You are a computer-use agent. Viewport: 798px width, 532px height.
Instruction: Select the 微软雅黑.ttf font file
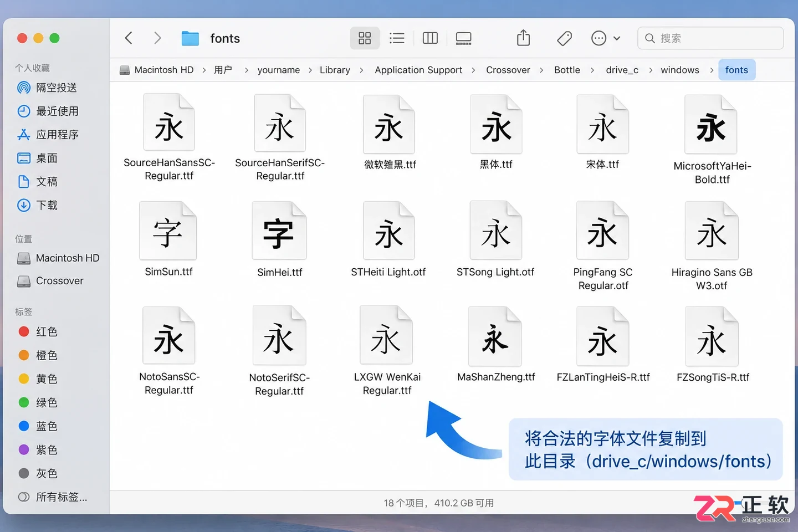click(389, 132)
